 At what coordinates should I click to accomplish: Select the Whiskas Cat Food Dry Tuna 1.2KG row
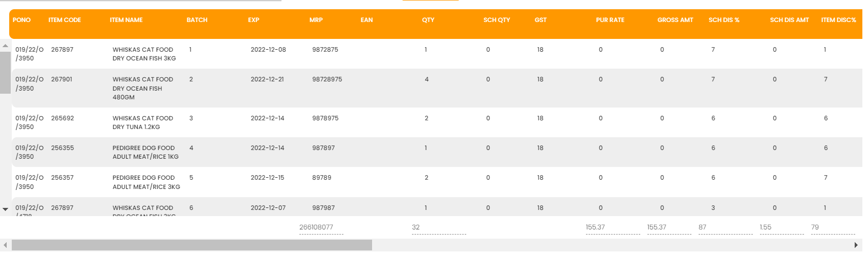tap(142, 122)
